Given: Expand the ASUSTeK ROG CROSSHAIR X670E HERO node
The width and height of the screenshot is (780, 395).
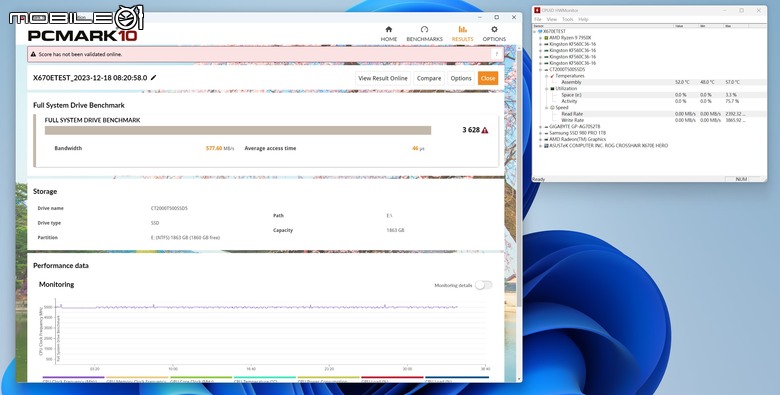Looking at the screenshot, I should (x=541, y=146).
